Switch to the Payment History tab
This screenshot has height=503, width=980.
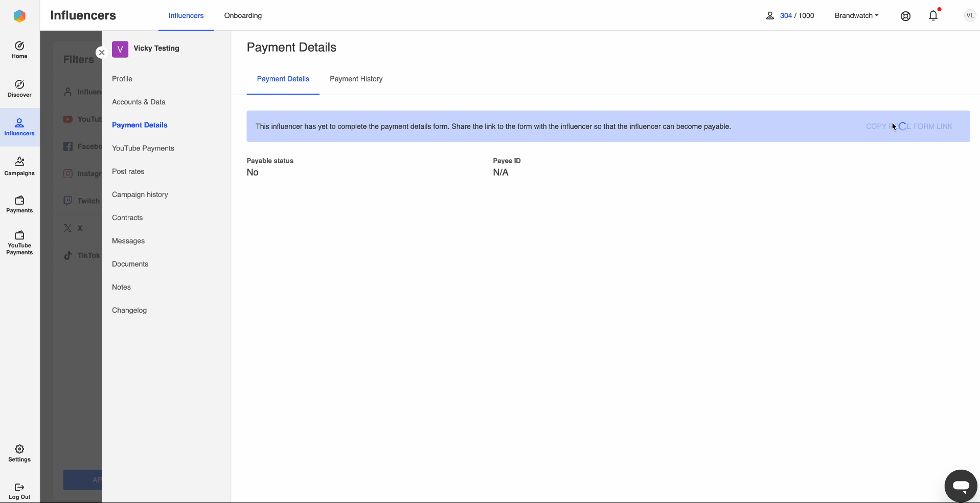click(x=356, y=79)
